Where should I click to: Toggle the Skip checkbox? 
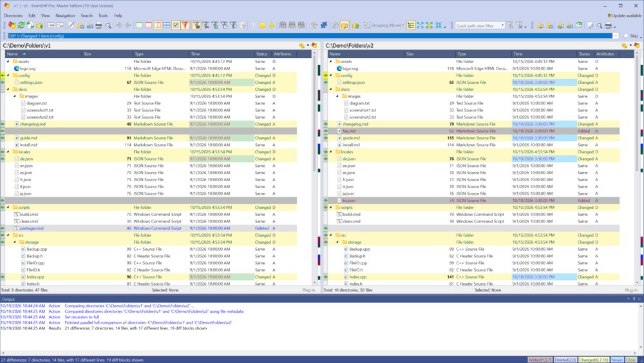[x=626, y=35]
